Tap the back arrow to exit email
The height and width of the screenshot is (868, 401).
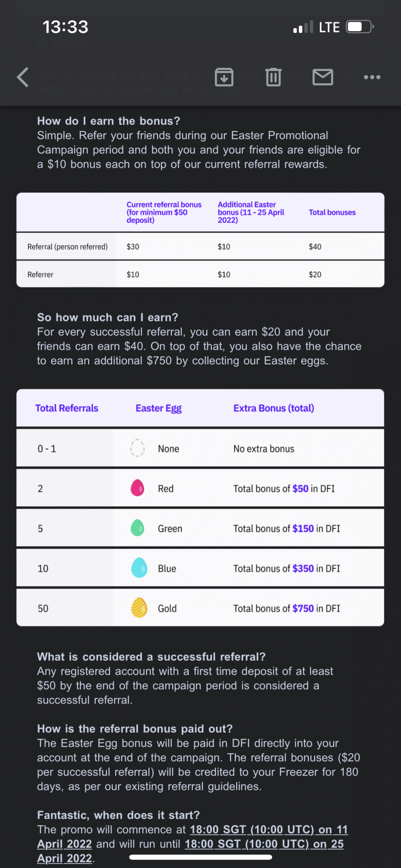click(23, 77)
